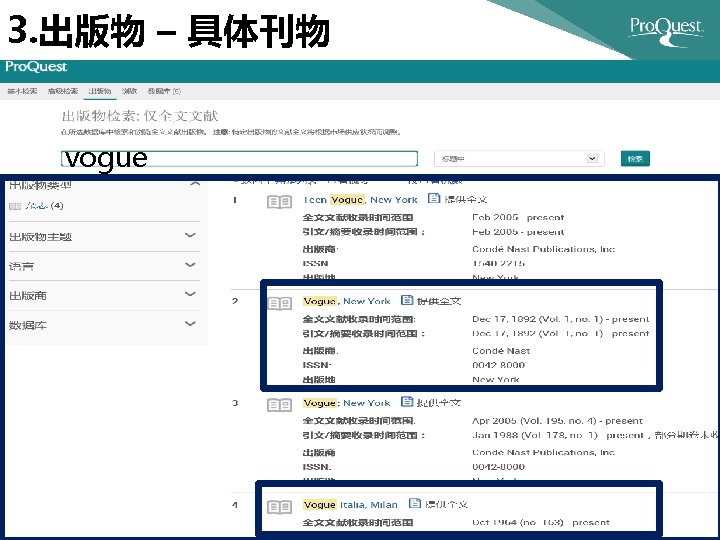
Task: Open the databases (6) tab
Action: click(x=164, y=91)
